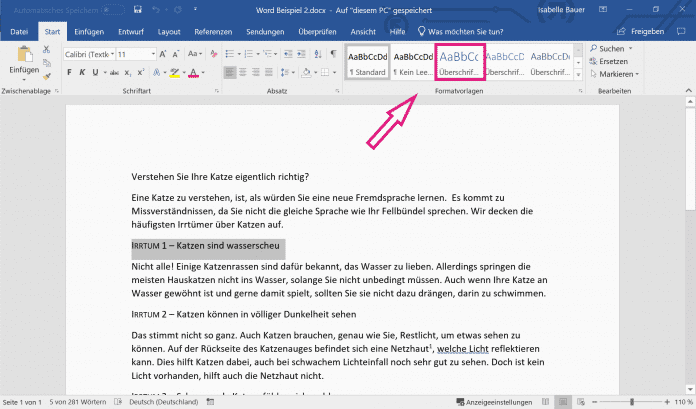Image resolution: width=696 pixels, height=409 pixels.
Task: Open the font size dropdown showing 11
Action: coord(132,53)
